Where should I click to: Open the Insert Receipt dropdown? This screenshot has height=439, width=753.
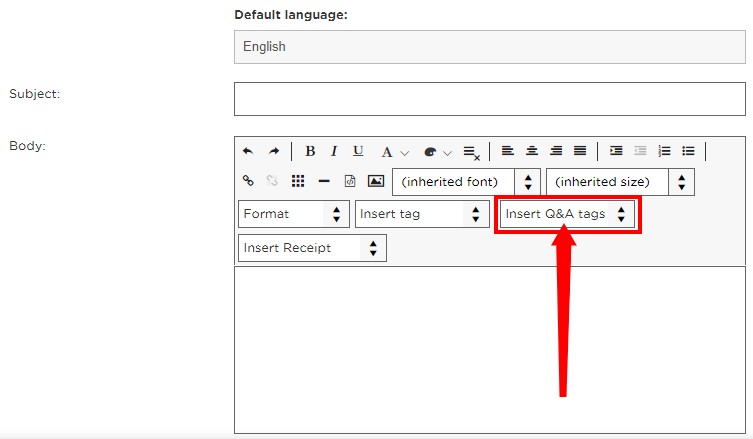(312, 248)
